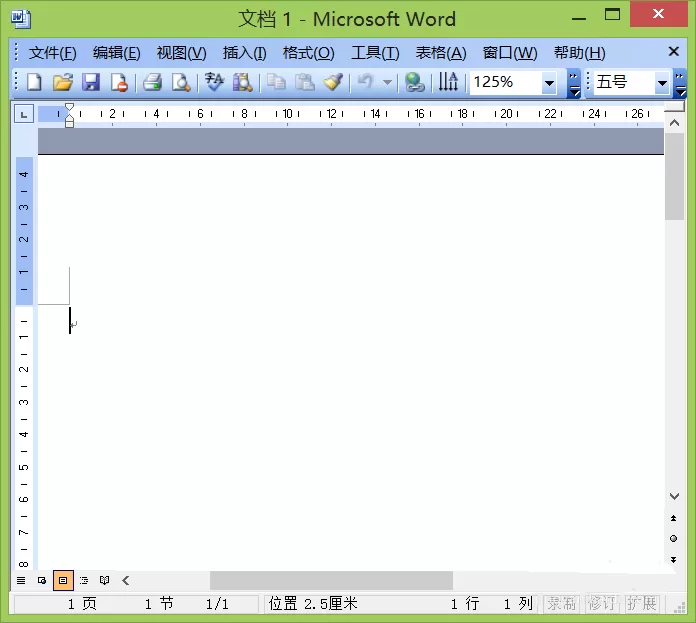The height and width of the screenshot is (623, 696).
Task: Click status bar text 1 节
Action: click(159, 603)
